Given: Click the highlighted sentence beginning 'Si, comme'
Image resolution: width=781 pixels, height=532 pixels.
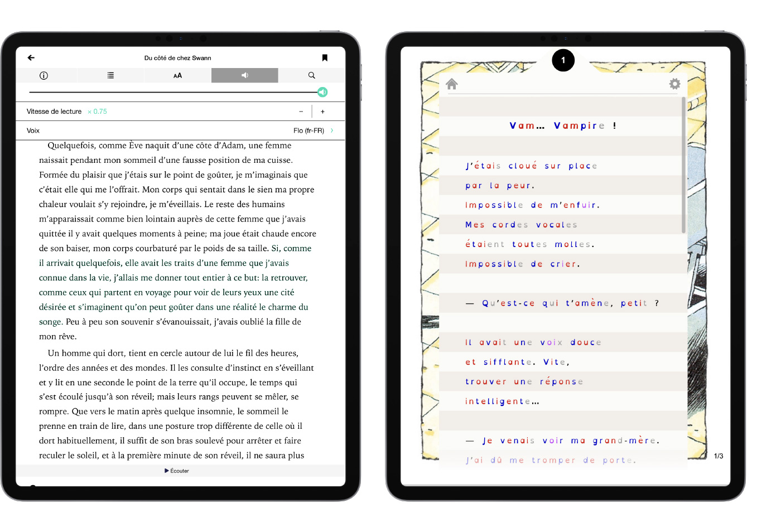Looking at the screenshot, I should [175, 285].
